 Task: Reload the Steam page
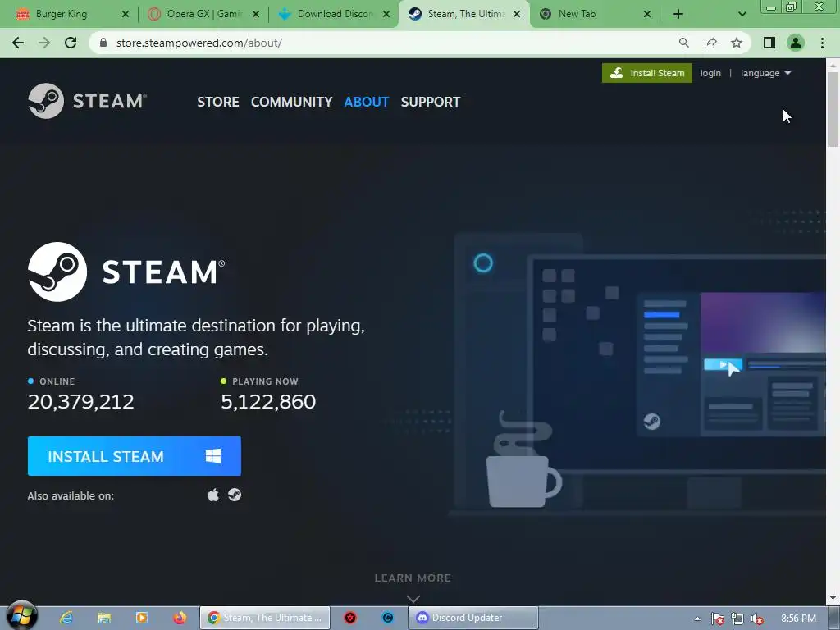[71, 43]
